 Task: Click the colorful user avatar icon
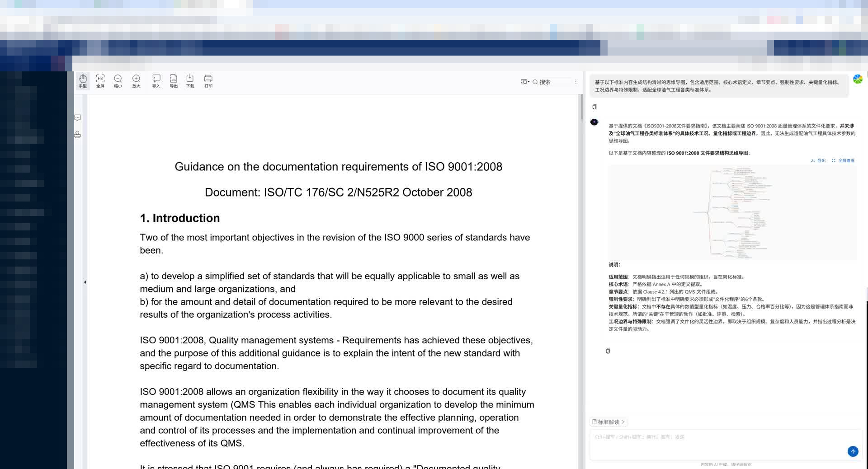point(858,79)
